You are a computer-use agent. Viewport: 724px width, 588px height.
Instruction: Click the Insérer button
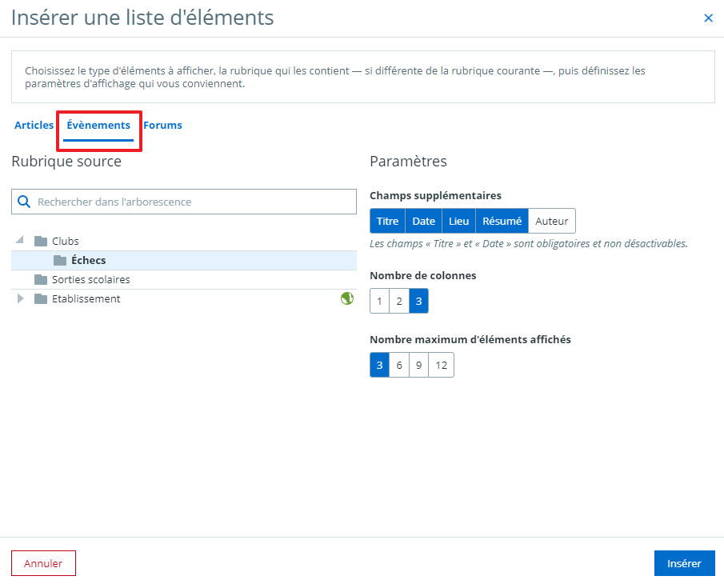coord(684,563)
